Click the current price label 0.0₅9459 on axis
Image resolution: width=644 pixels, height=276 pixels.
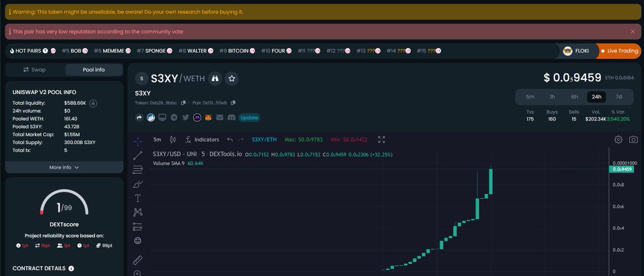tap(621, 169)
